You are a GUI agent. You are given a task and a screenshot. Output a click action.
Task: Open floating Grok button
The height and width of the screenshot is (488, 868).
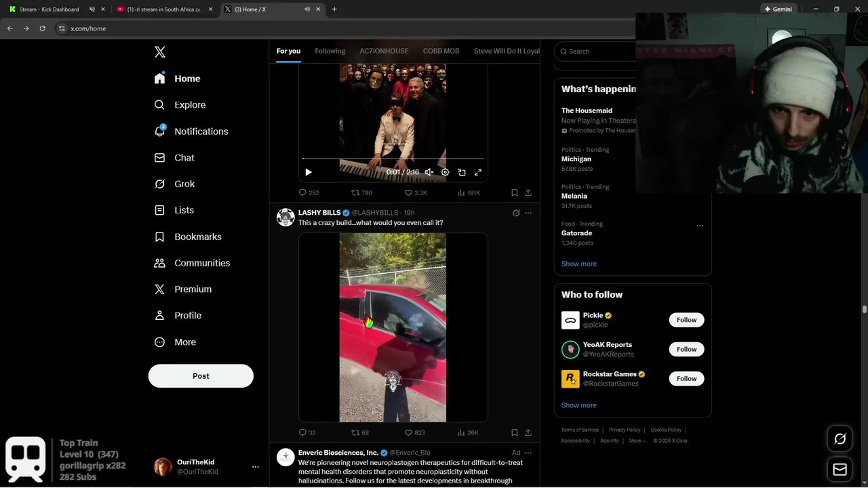[x=840, y=439]
